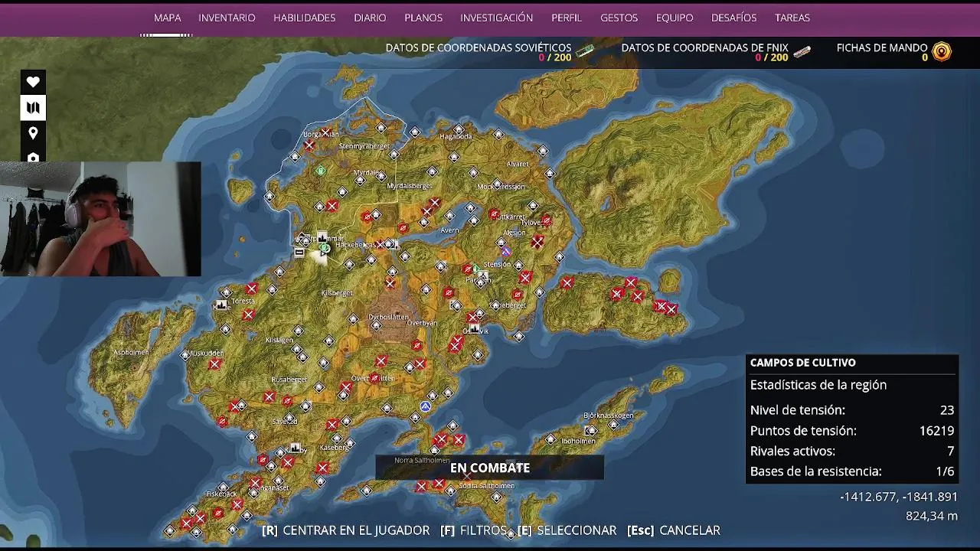Image resolution: width=980 pixels, height=551 pixels.
Task: Select the green marker below Borgarklan
Action: (321, 171)
